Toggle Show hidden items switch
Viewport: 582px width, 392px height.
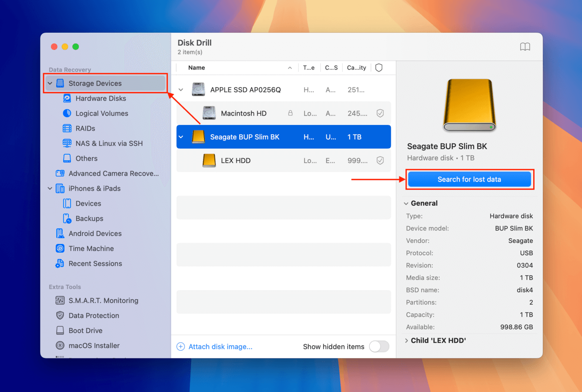379,347
